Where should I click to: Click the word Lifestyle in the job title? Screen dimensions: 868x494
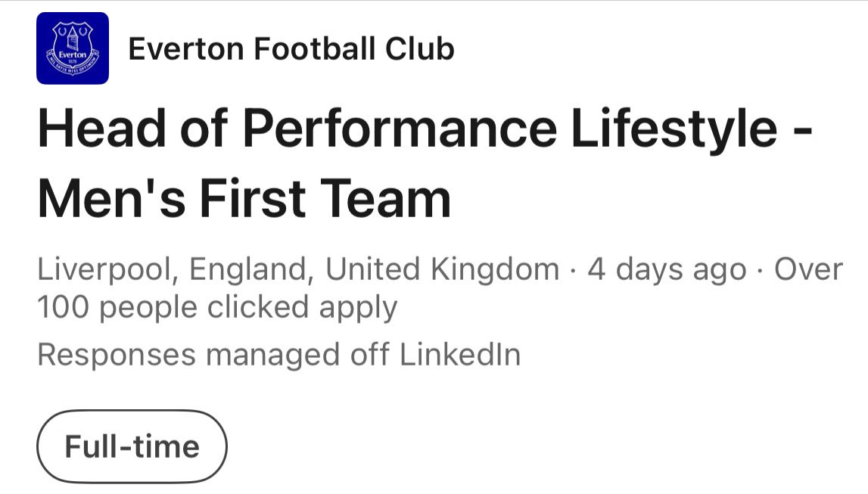(674, 129)
